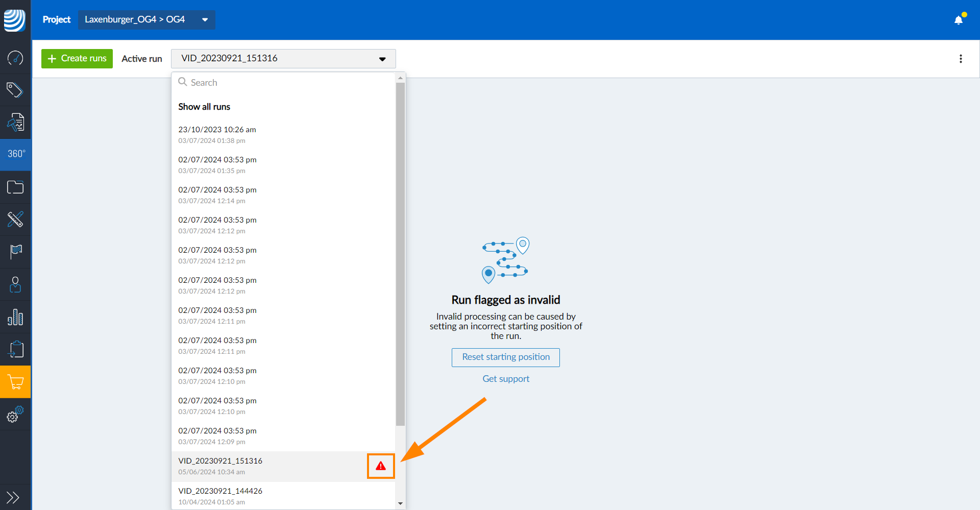Viewport: 980px width, 510px height.
Task: Open the dashboard gauge icon in the sidebar
Action: [15, 58]
